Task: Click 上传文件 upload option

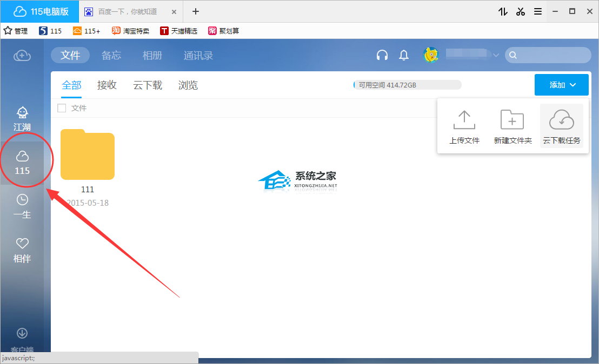Action: (464, 127)
